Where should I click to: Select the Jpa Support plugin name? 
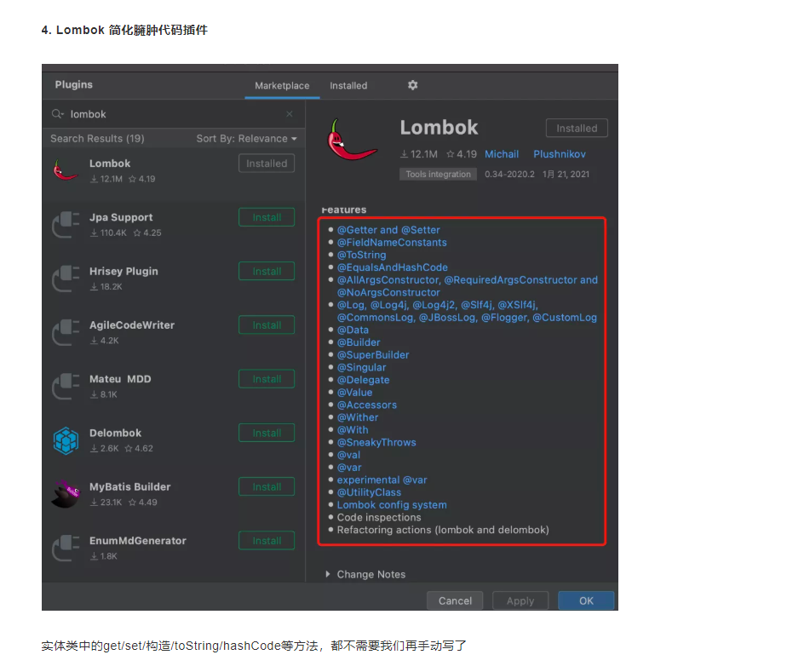point(121,217)
